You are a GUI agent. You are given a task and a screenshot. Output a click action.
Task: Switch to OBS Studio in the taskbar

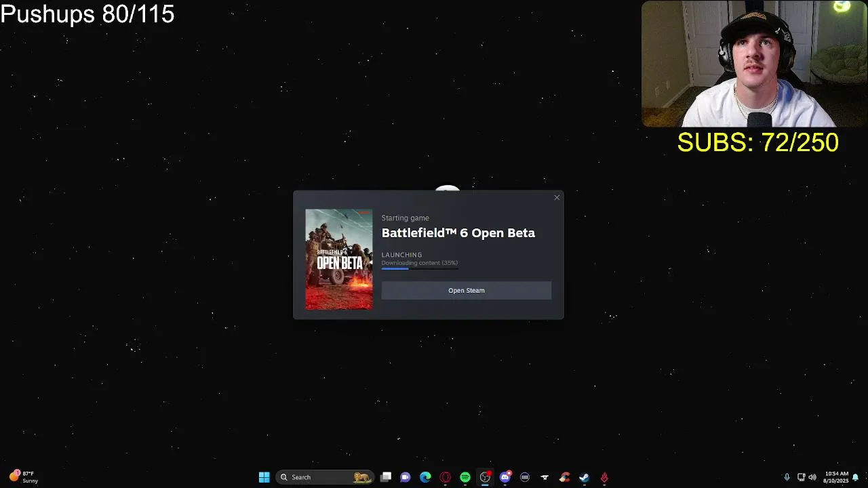[x=485, y=477]
